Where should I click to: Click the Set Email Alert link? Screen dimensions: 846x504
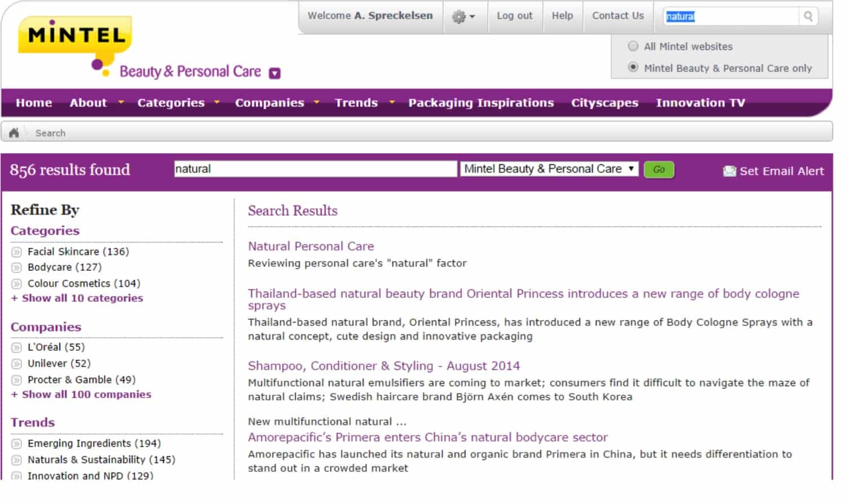point(781,171)
